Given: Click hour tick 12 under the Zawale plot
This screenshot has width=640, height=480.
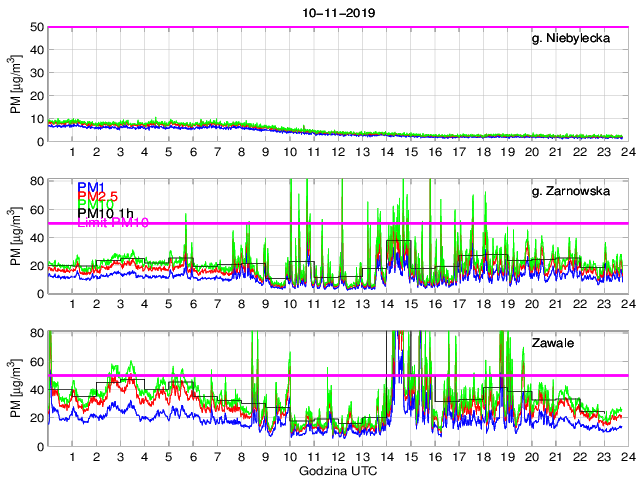Looking at the screenshot, I should pyautogui.click(x=338, y=457).
